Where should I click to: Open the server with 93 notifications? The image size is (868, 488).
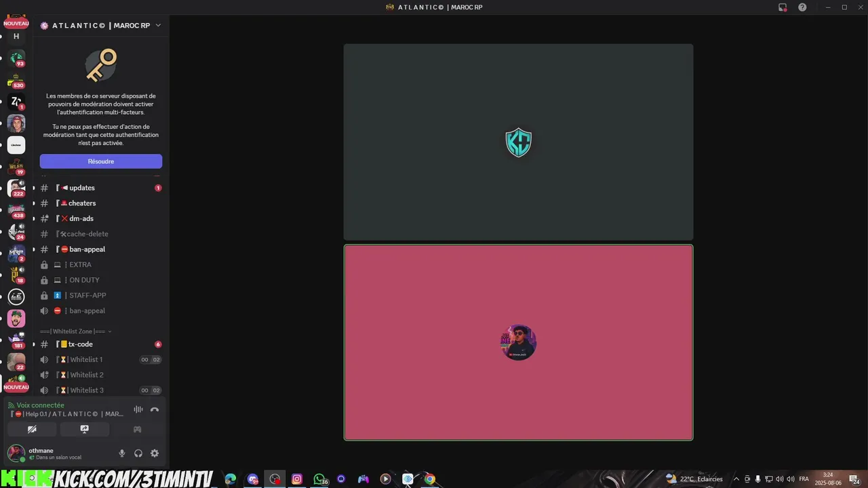(x=16, y=58)
